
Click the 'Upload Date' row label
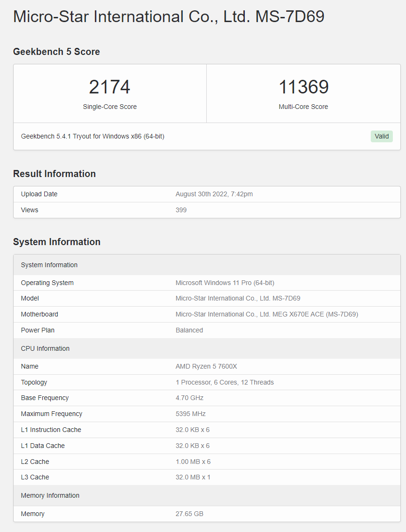pyautogui.click(x=39, y=194)
